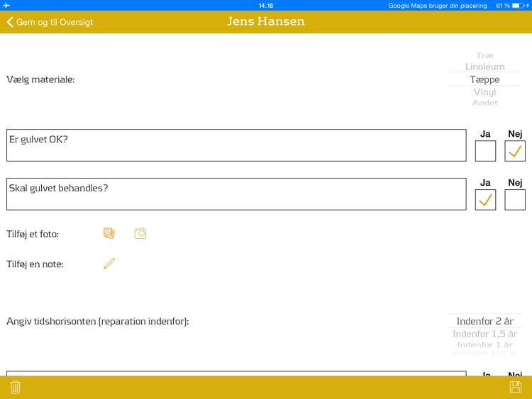Screen dimensions: 532x399
Task: Uncheck Ja for 'Skal gulvet behandles?'
Action: [x=485, y=200]
